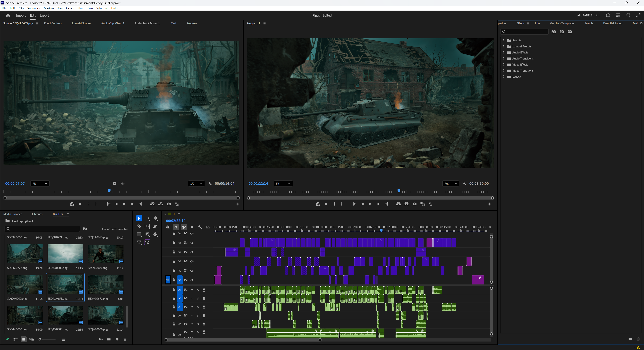
Task: Choose the Pen tool
Action: tap(155, 226)
